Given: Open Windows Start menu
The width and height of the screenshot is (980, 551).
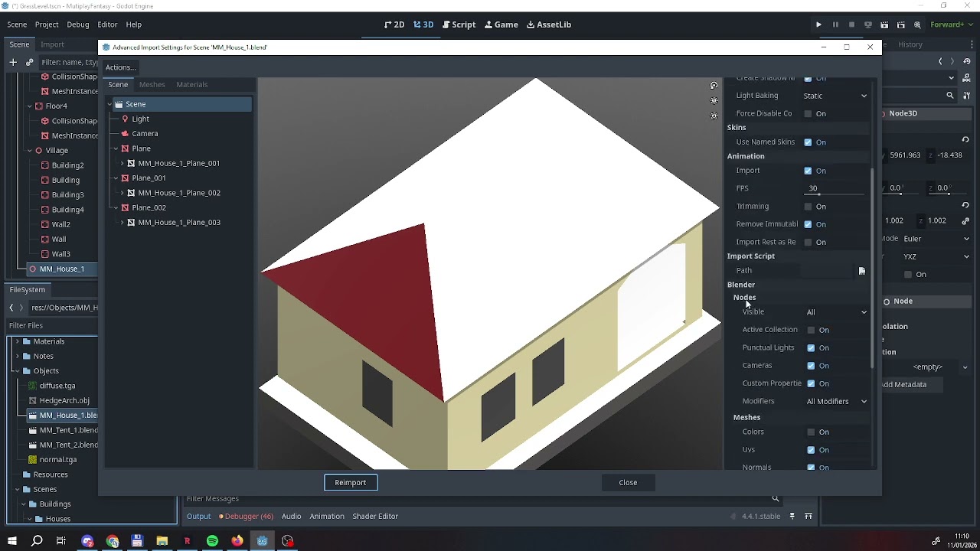Looking at the screenshot, I should 11,541.
